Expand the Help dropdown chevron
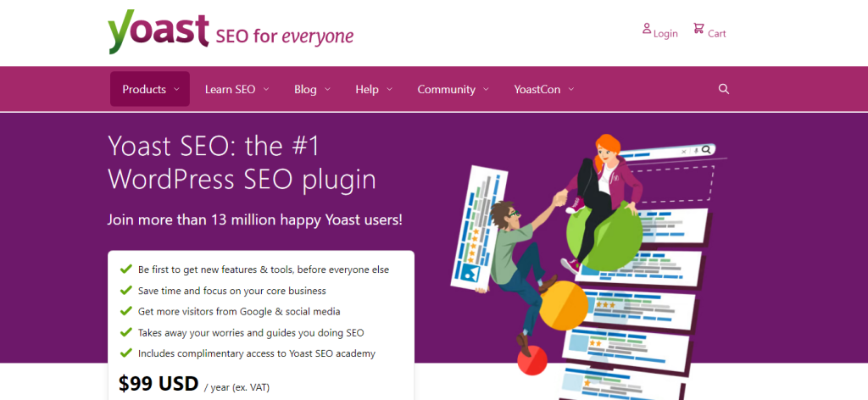The image size is (868, 400). tap(389, 89)
